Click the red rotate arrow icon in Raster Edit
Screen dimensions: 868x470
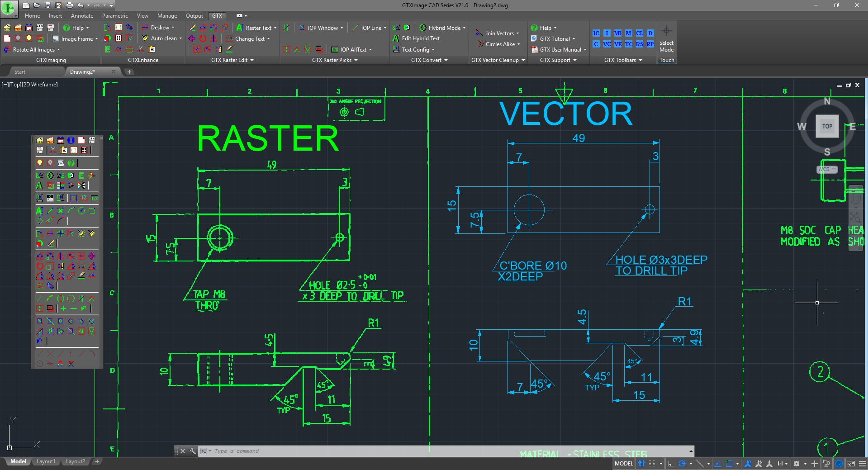(203, 38)
